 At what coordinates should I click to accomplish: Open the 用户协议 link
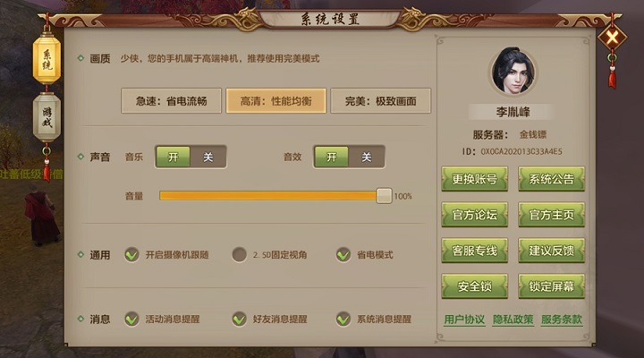pos(464,320)
